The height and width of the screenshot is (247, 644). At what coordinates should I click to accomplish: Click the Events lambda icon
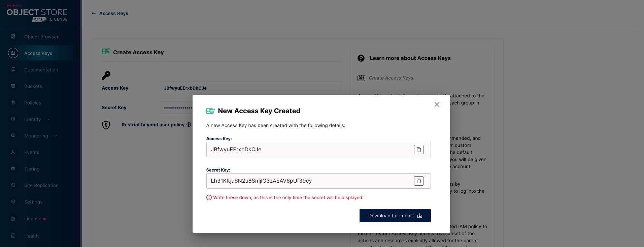click(13, 152)
